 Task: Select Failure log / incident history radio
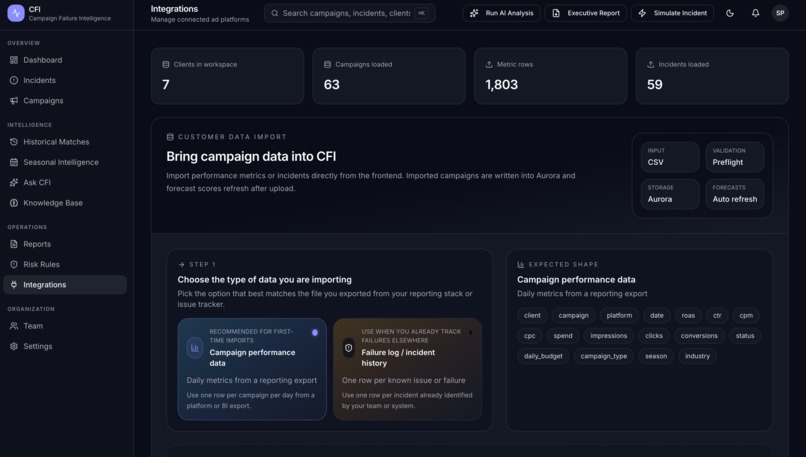[x=470, y=333]
